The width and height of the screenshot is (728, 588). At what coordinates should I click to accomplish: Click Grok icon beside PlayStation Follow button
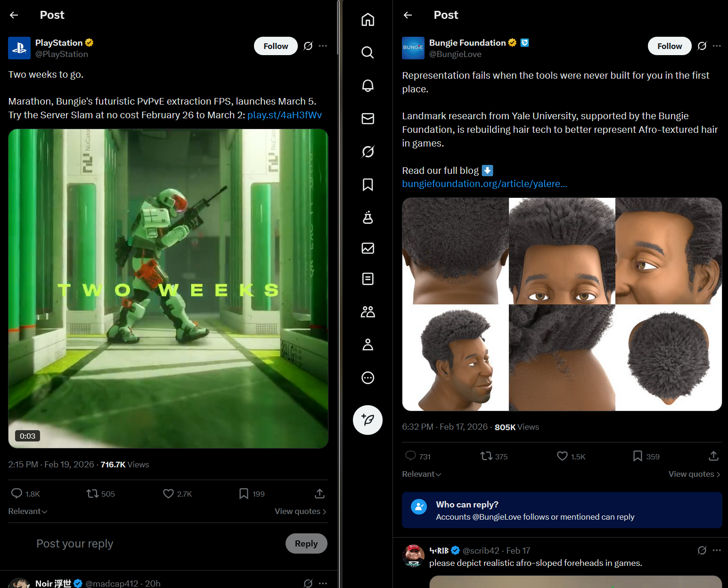[308, 46]
